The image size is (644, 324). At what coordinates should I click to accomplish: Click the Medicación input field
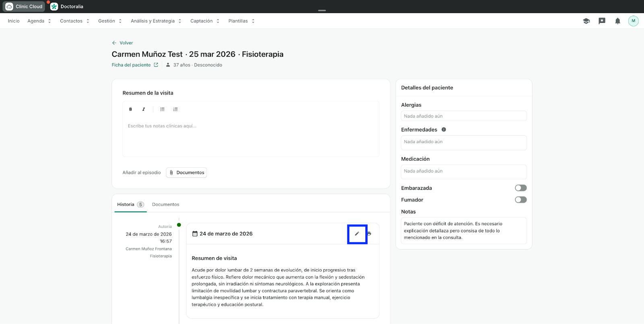pyautogui.click(x=464, y=172)
